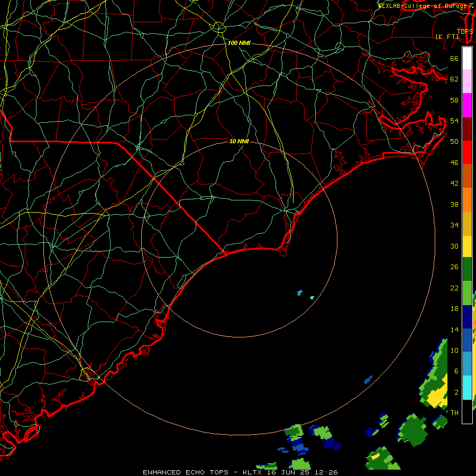Click the orange 38 kft legend swatch
Image resolution: width=476 pixels, height=476 pixels.
[x=467, y=200]
